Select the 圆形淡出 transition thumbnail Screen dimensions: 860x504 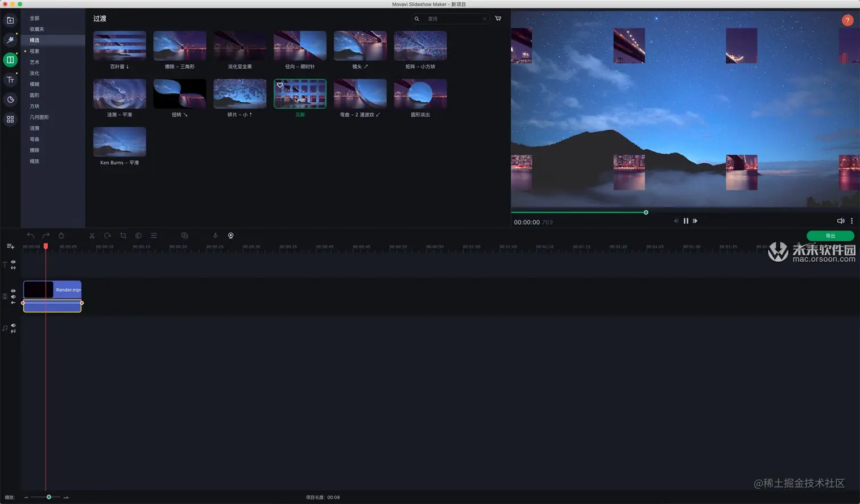point(420,94)
